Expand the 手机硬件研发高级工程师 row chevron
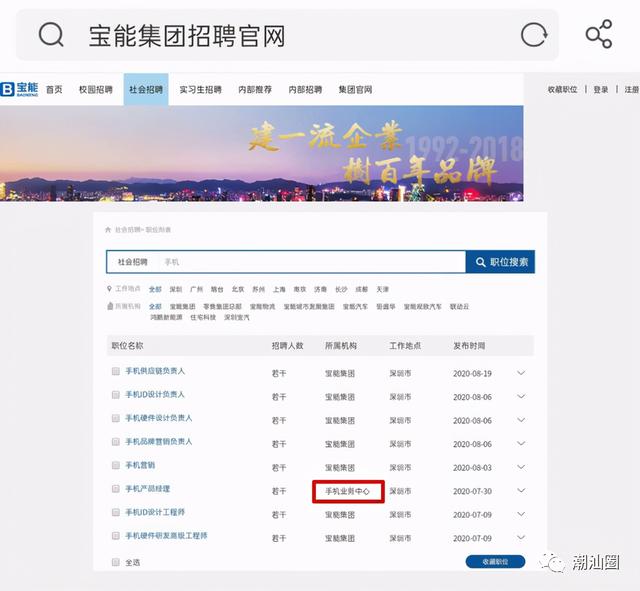640x591 pixels. point(520,538)
